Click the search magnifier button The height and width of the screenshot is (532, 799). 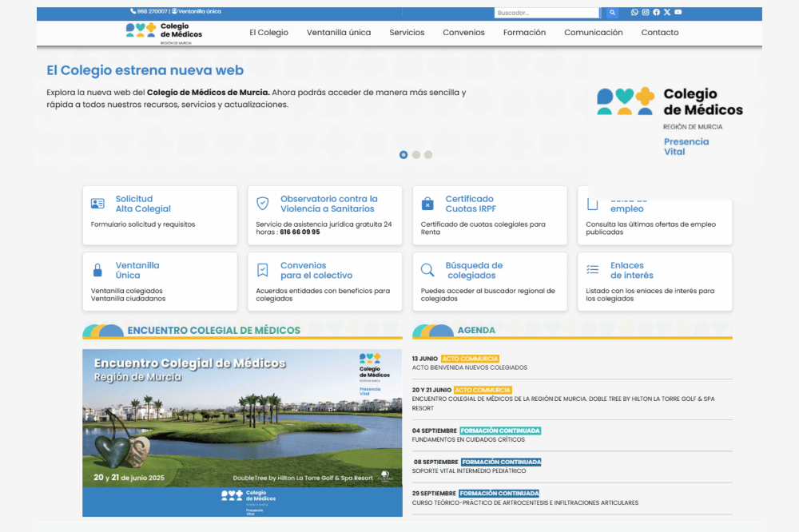click(612, 13)
